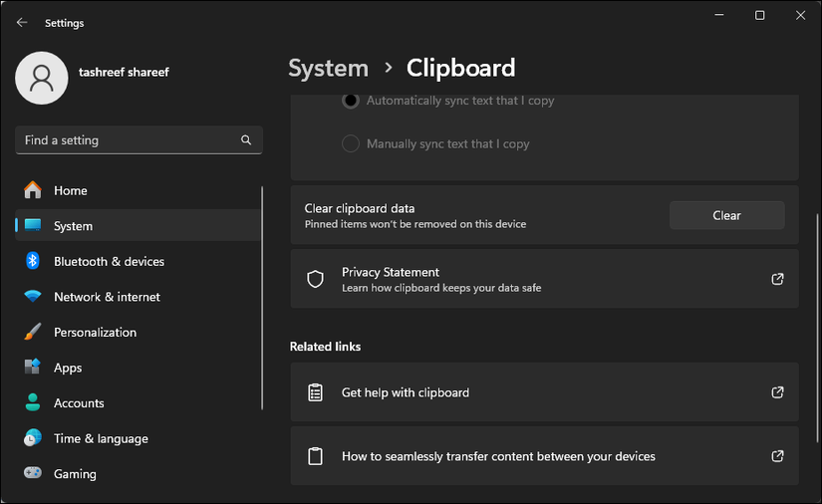Click the Personalization paintbrush icon
Image resolution: width=822 pixels, height=504 pixels.
pos(33,332)
